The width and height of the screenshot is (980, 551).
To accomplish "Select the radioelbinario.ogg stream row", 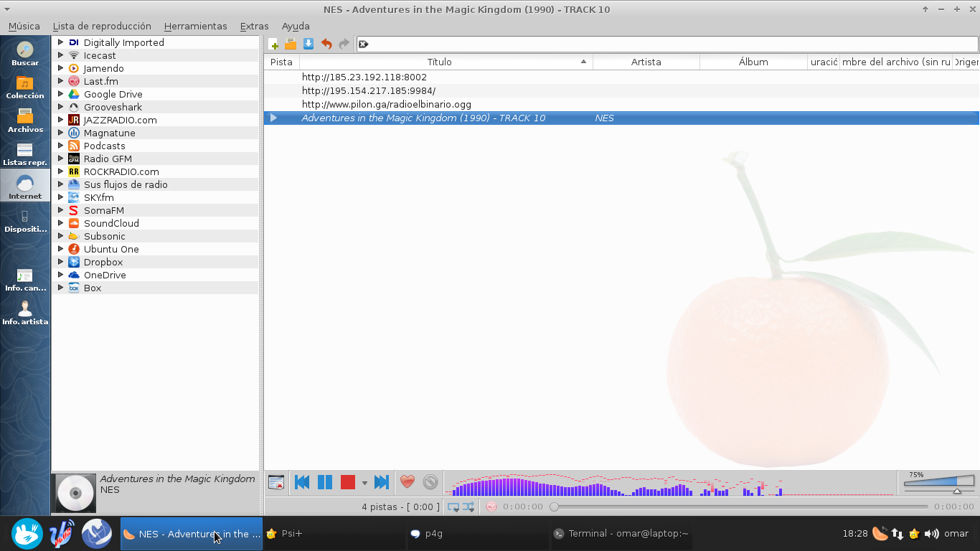I will point(621,104).
